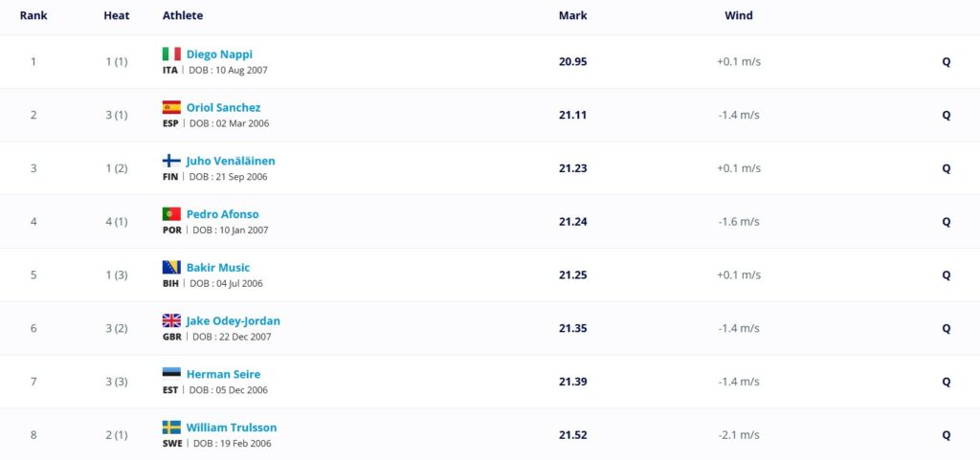Click the Mark column header
980x460 pixels.
[x=573, y=15]
